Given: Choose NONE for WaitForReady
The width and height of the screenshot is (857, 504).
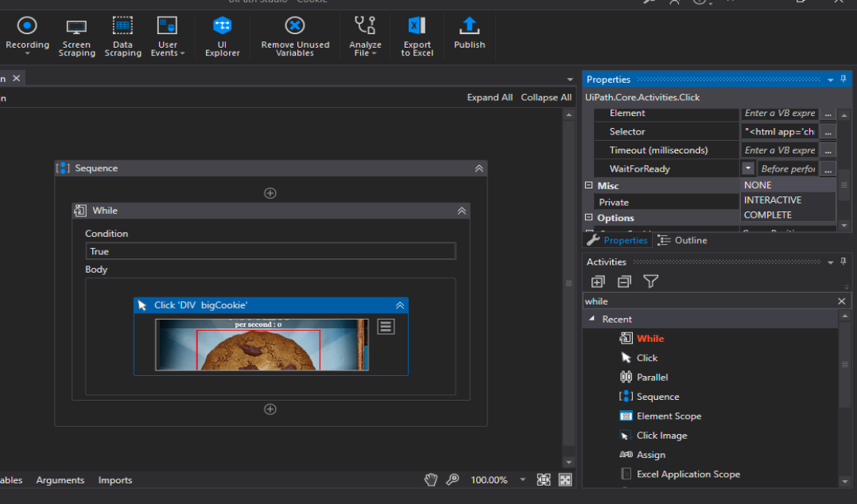Looking at the screenshot, I should 788,185.
